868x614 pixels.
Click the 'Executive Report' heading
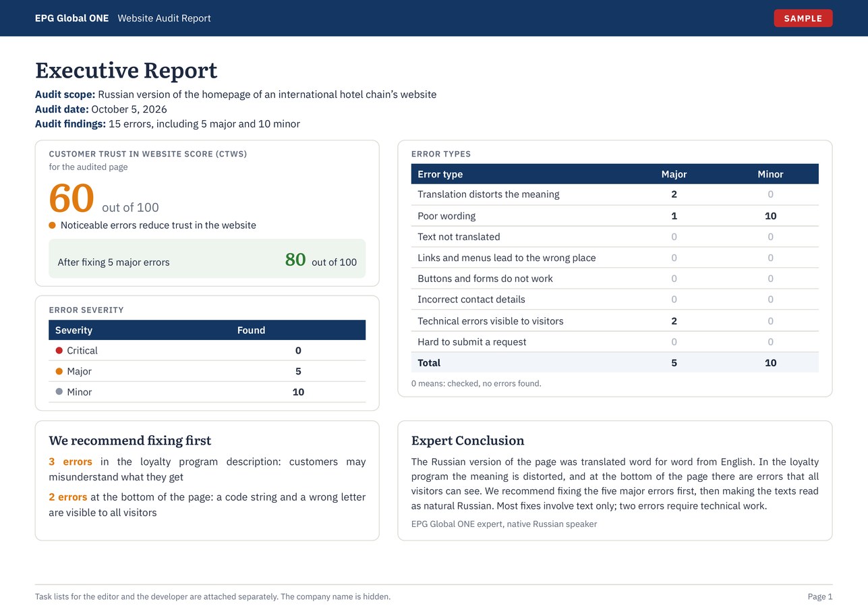(126, 70)
